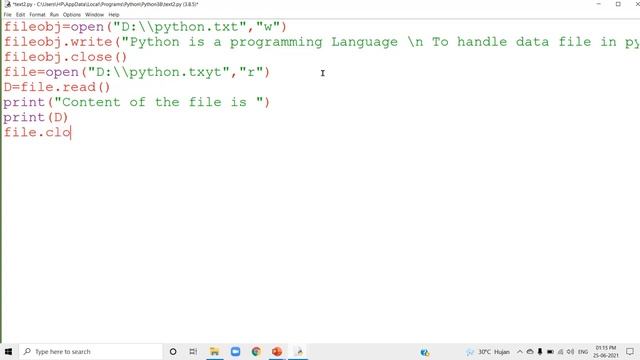Open clock showing 25-06-2021
The width and height of the screenshot is (640, 360).
[606, 352]
